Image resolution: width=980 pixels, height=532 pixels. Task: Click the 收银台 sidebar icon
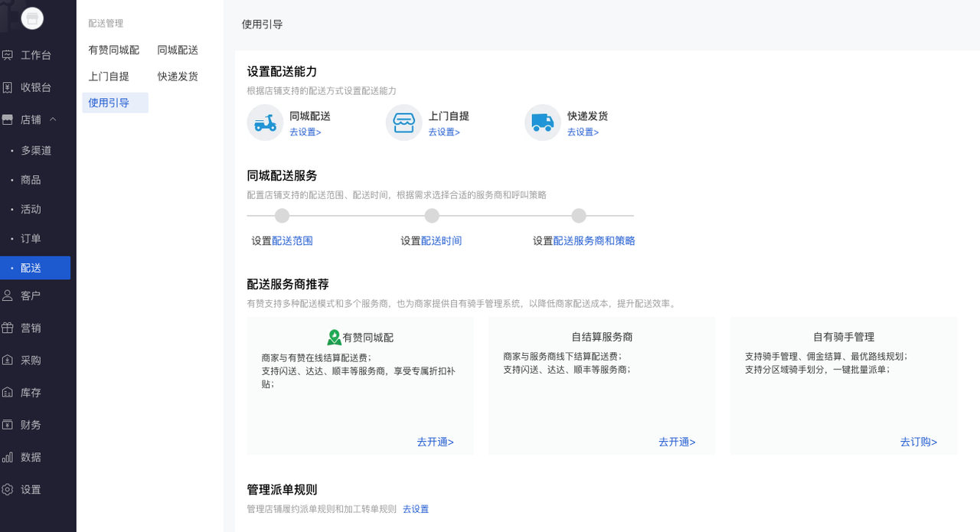click(8, 87)
